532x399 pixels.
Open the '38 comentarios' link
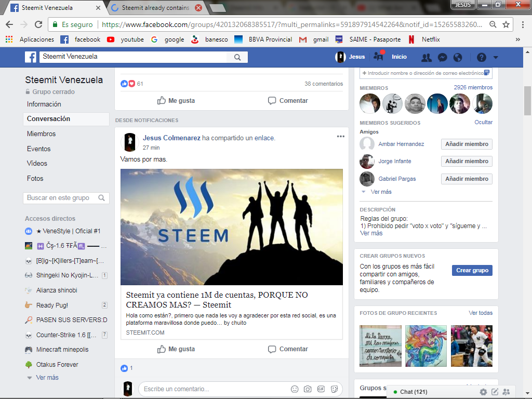(x=323, y=84)
